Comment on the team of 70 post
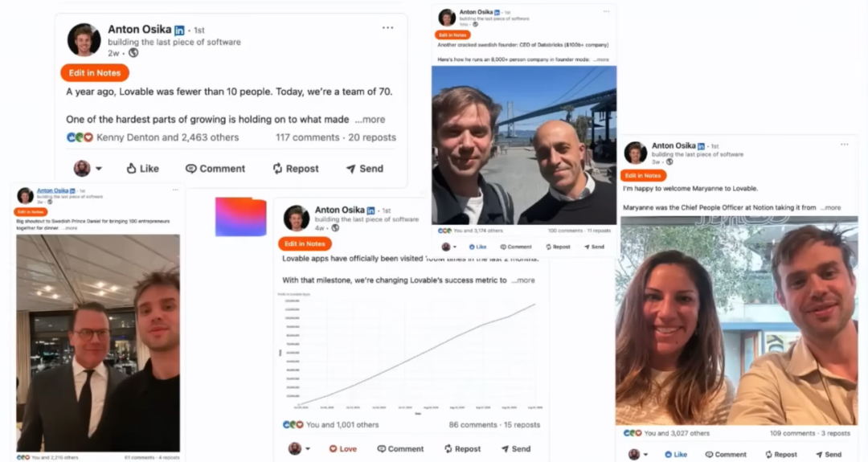This screenshot has height=462, width=868. click(x=215, y=169)
